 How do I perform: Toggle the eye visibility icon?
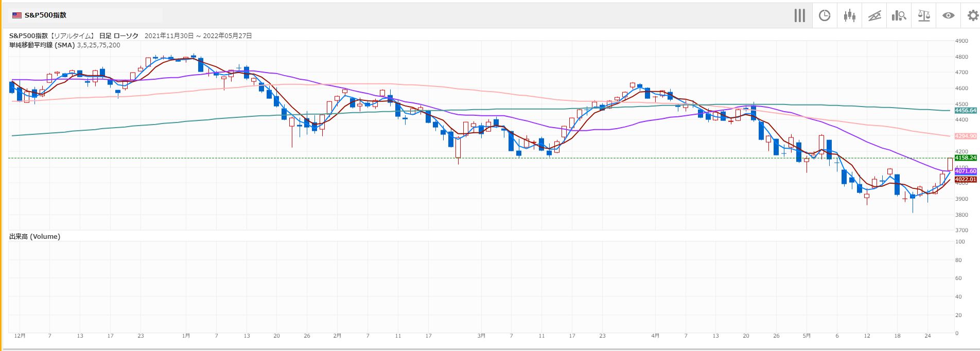949,15
